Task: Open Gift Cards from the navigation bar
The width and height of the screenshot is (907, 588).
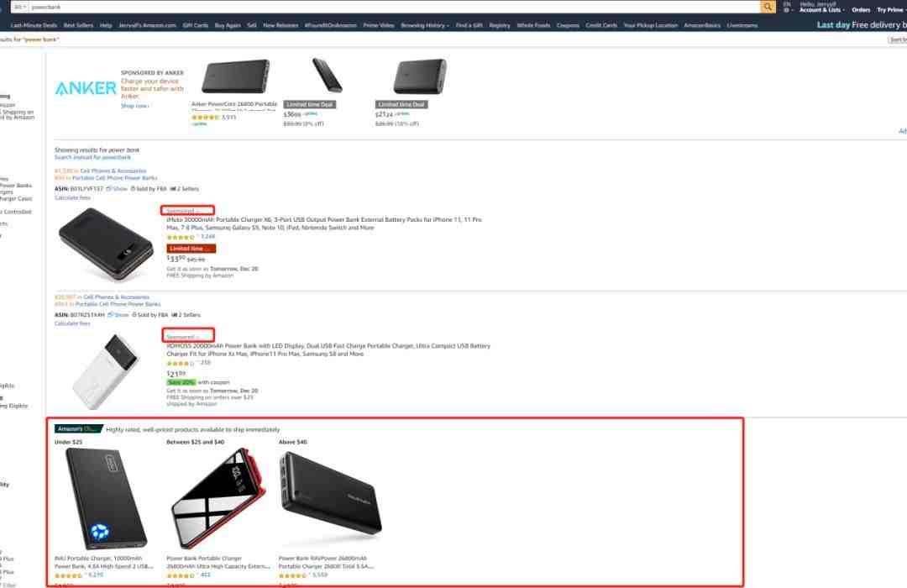Action: [x=196, y=25]
